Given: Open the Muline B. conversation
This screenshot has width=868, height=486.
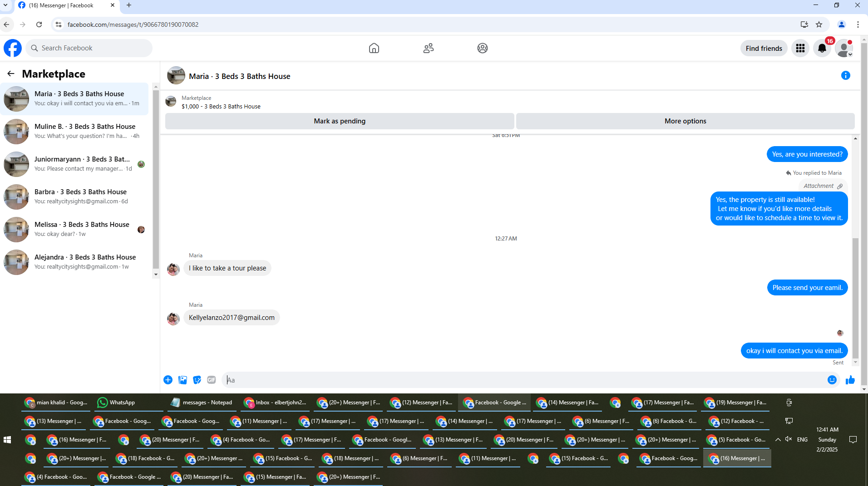Looking at the screenshot, I should click(x=74, y=131).
